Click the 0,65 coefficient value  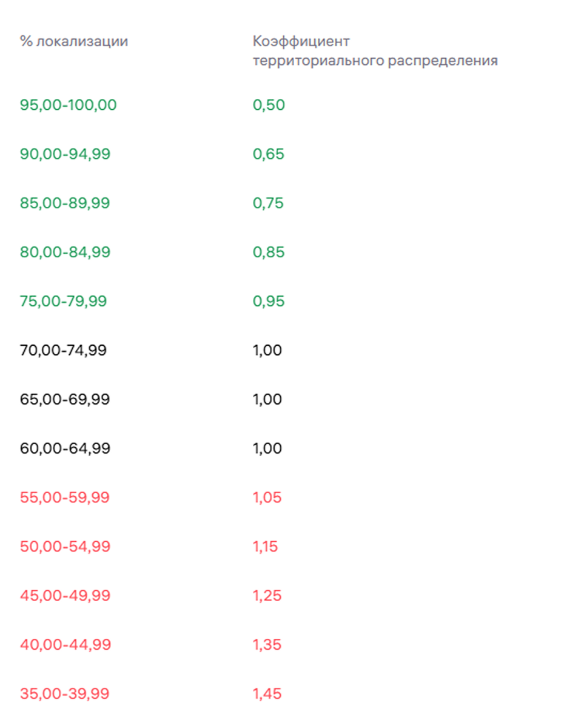[x=269, y=154]
